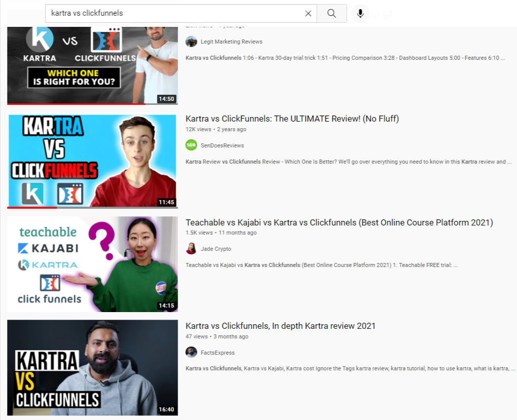Click description mentioning 'Teachable FREE trial'

point(322,265)
